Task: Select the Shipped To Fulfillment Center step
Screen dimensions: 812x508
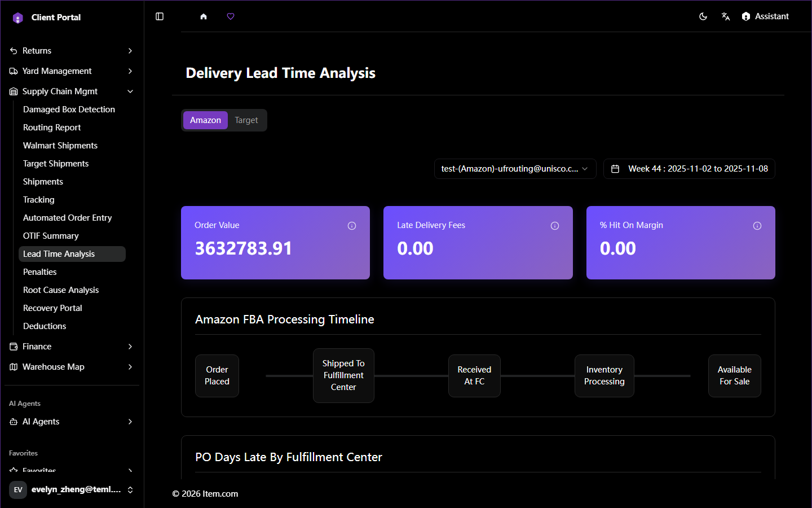Action: point(343,375)
